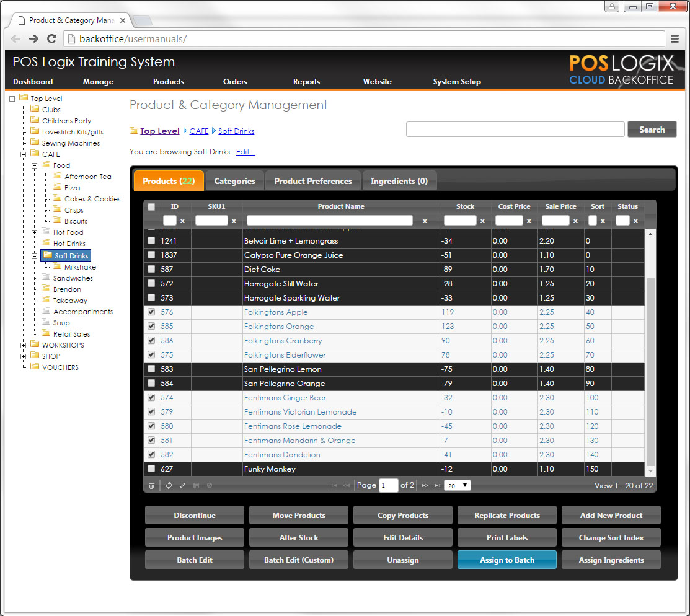Open the Edit... link for Soft Drinks
The height and width of the screenshot is (616, 690).
tap(245, 152)
